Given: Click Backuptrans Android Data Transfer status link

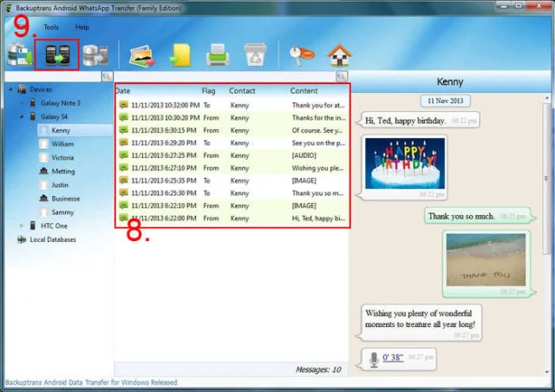Looking at the screenshot, I should (91, 382).
